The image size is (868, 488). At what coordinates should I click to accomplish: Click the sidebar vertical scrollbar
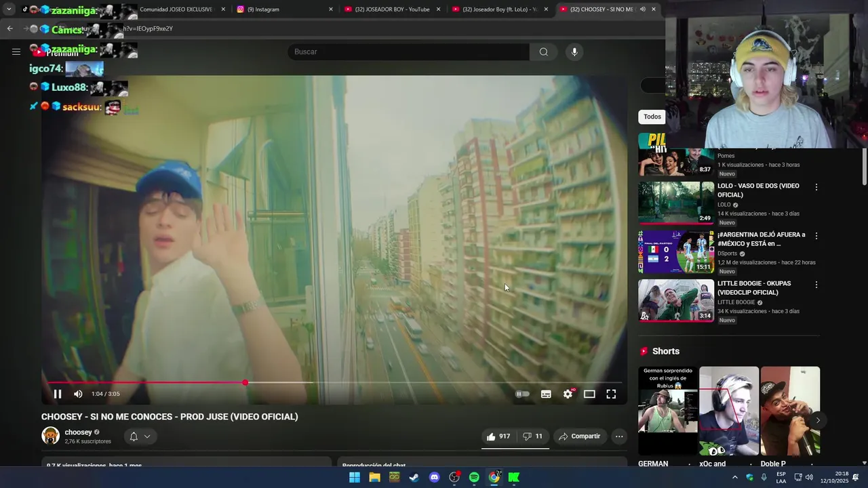pyautogui.click(x=864, y=165)
